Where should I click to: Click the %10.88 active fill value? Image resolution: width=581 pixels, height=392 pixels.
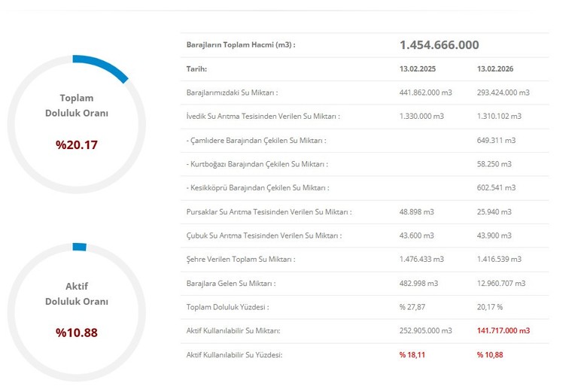point(76,333)
